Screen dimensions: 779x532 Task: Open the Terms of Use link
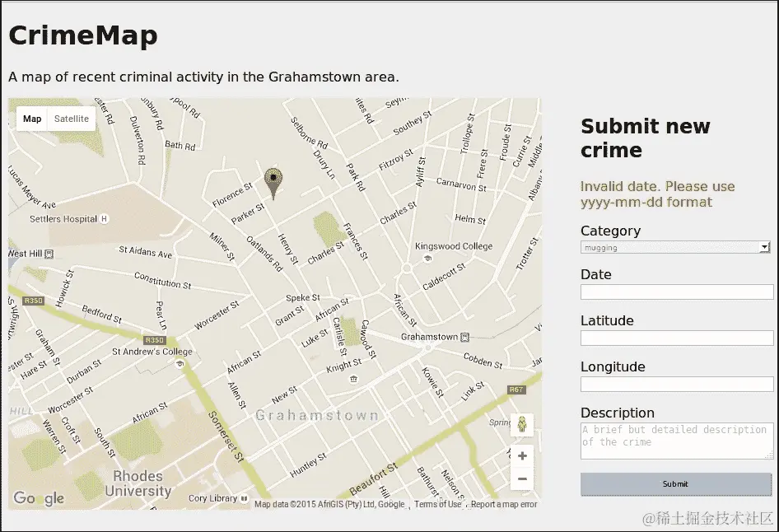tap(438, 504)
